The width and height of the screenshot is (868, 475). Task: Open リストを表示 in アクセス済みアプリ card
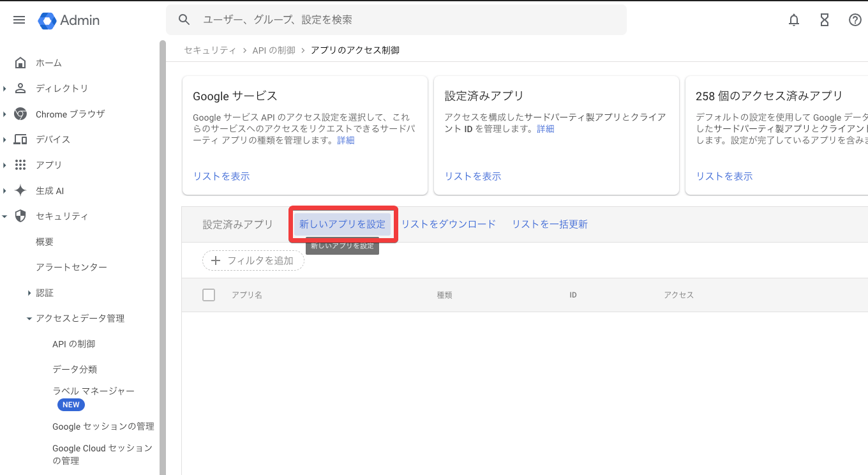tap(724, 176)
